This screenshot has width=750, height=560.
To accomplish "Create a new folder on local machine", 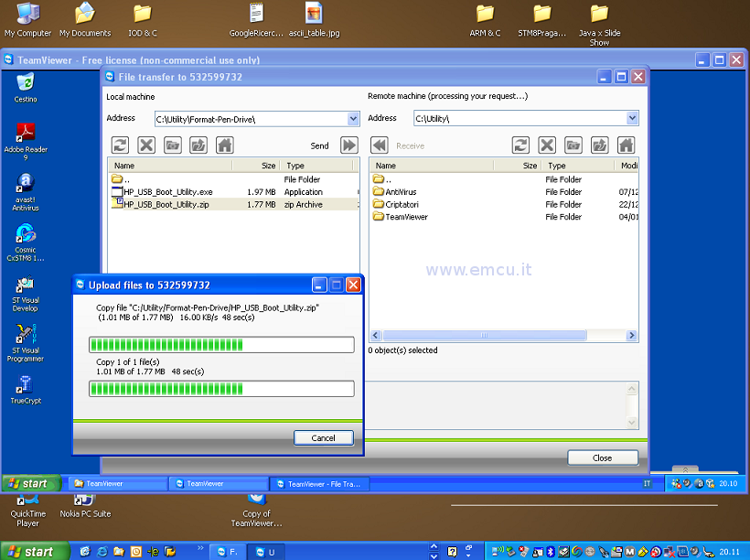I will click(173, 145).
